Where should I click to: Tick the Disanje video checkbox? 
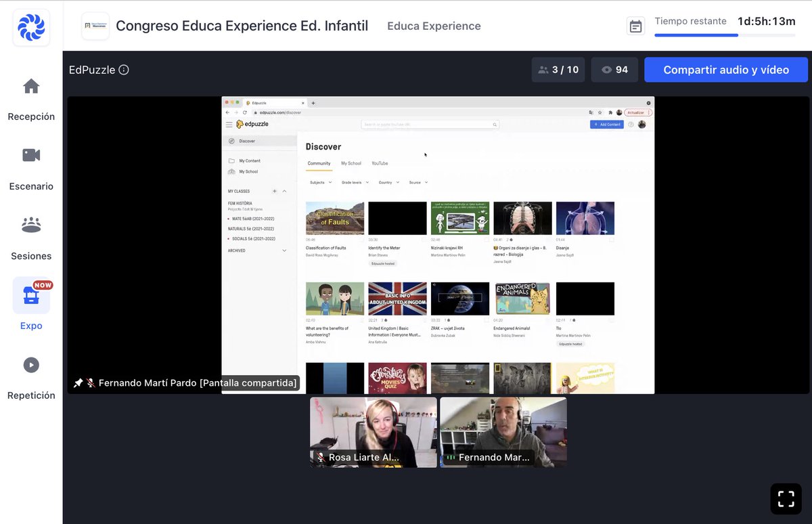pyautogui.click(x=612, y=240)
